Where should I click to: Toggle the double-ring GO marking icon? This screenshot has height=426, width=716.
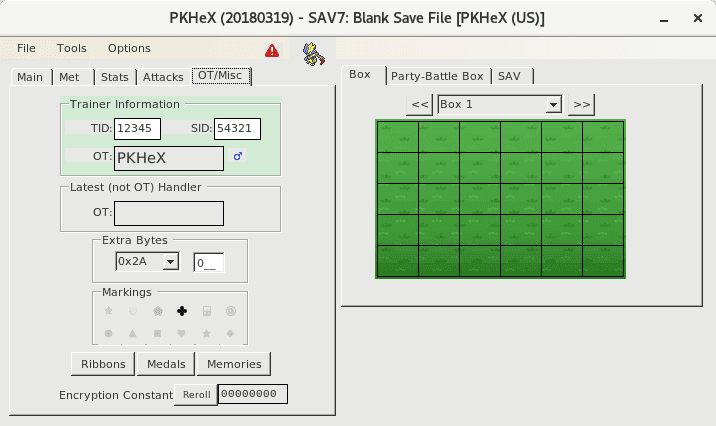(x=231, y=311)
